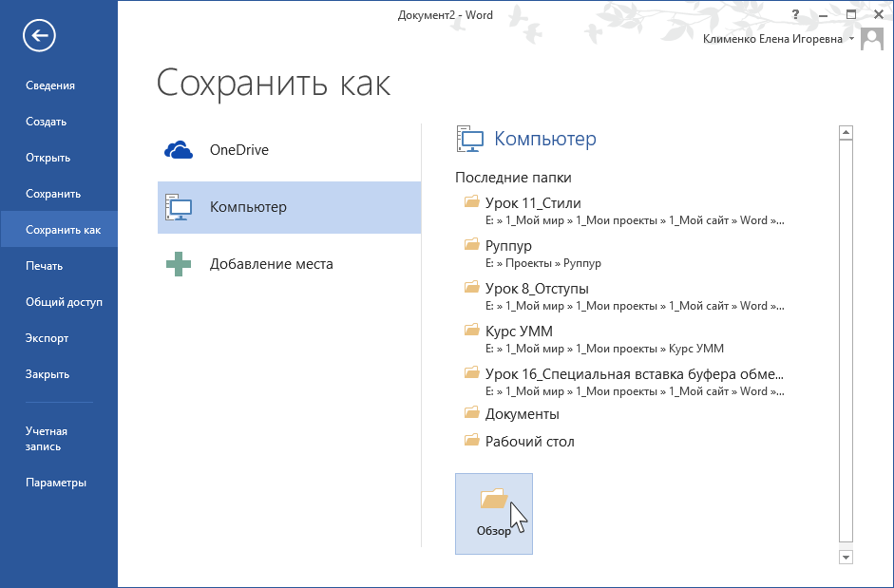894x588 pixels.
Task: Click the folder icon next to Руппур
Action: [x=471, y=244]
